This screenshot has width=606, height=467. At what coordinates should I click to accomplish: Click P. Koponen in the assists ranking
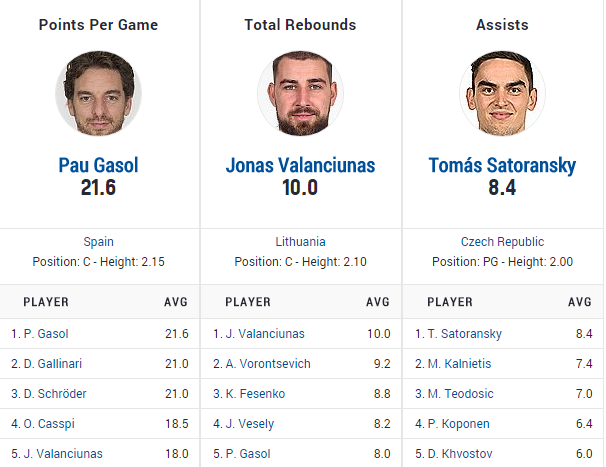461,424
